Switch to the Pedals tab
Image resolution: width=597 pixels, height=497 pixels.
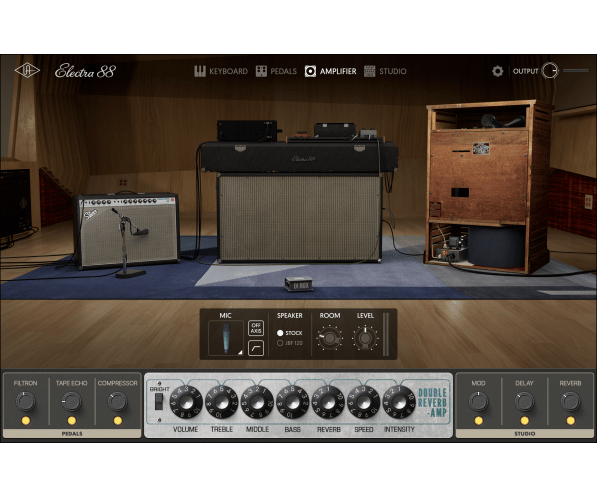tap(276, 71)
